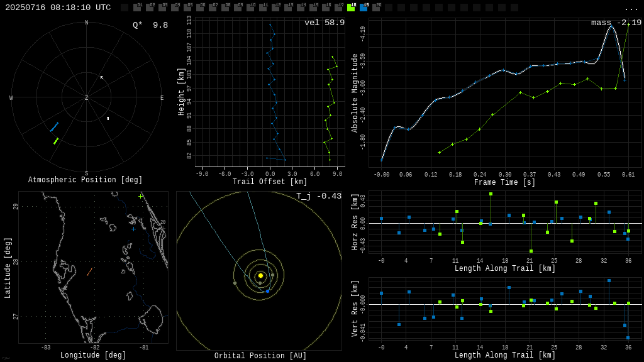Click the blue Earth dot in orbital plot
Screen dimensions: 644x362
point(268,291)
